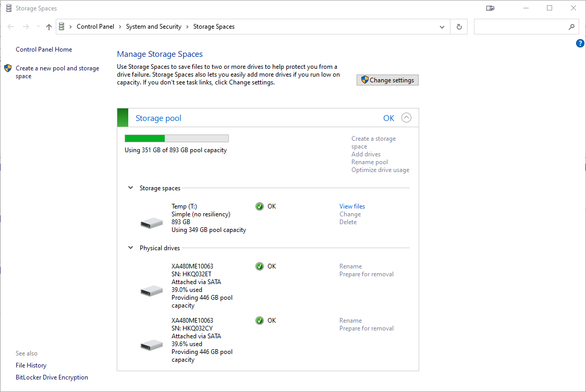The width and height of the screenshot is (586, 392).
Task: Click green OK check for HKQ032ET drive
Action: pos(259,266)
